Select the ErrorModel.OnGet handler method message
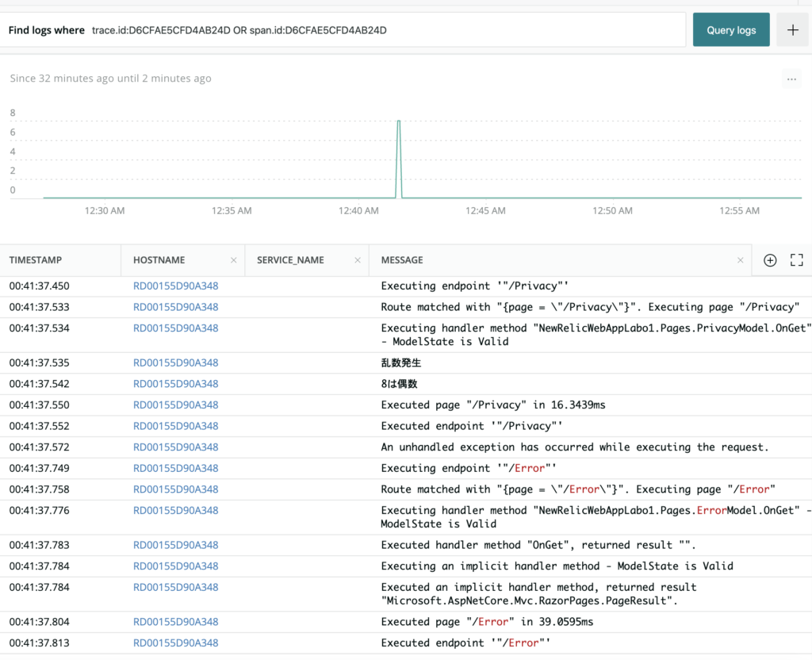 click(x=596, y=517)
